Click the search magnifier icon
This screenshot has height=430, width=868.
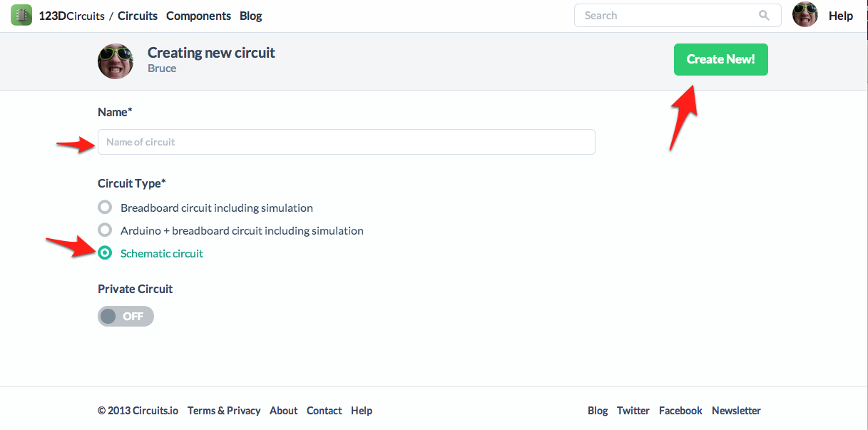(x=764, y=15)
